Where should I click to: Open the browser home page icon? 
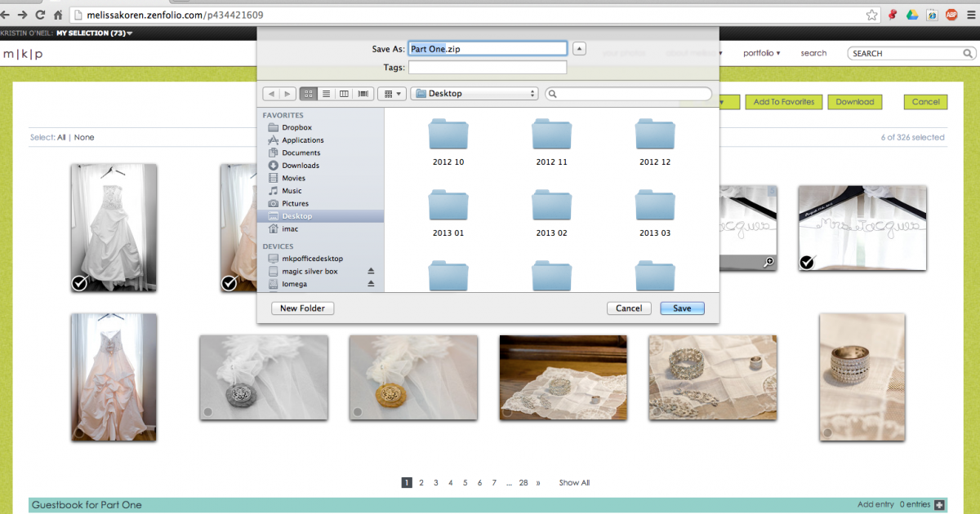tap(58, 15)
